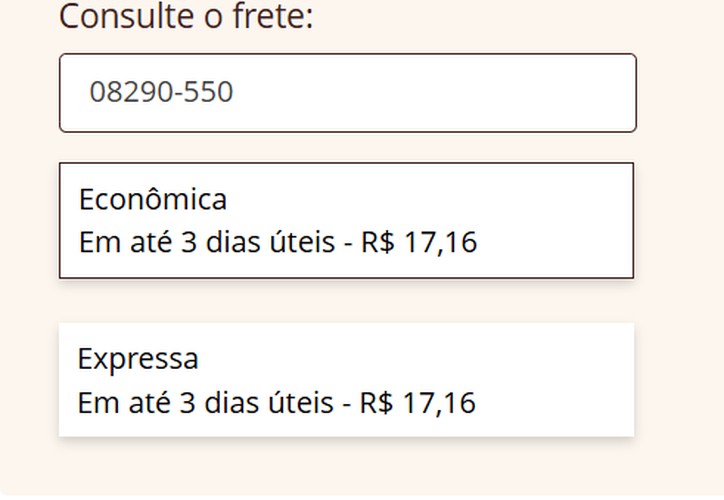
Task: Click Expressa's 'Em até 3 dias úteis' text
Action: click(x=205, y=403)
